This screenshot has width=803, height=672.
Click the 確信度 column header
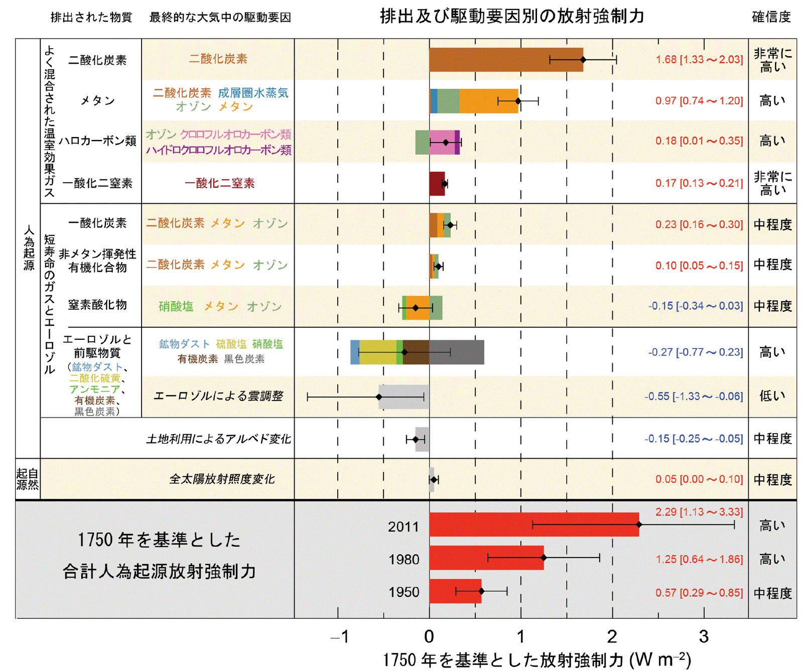coord(771,17)
